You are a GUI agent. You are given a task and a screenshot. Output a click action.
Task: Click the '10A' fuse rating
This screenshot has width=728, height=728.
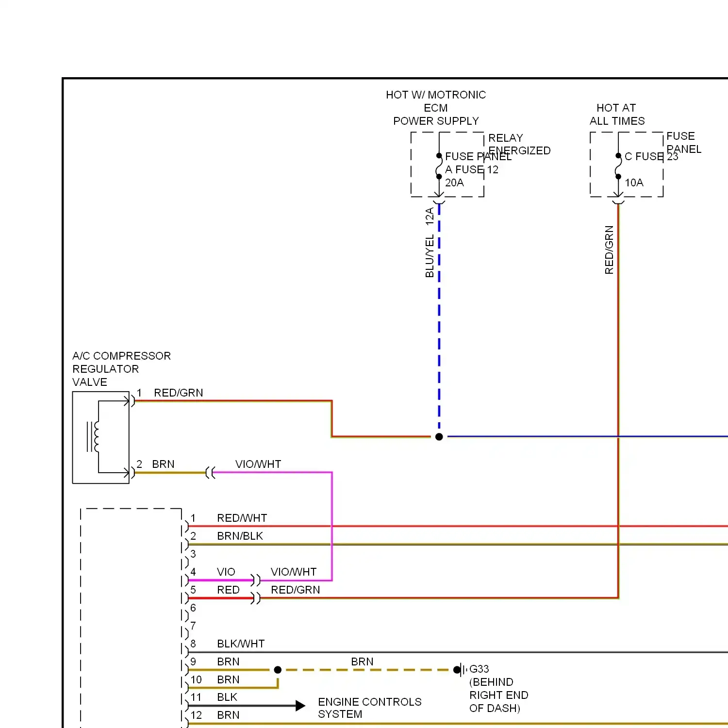(x=634, y=182)
